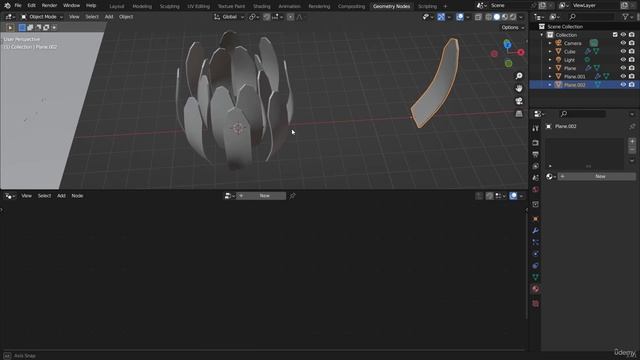
Task: Open View Layer properties tab icon
Action: pyautogui.click(x=536, y=166)
